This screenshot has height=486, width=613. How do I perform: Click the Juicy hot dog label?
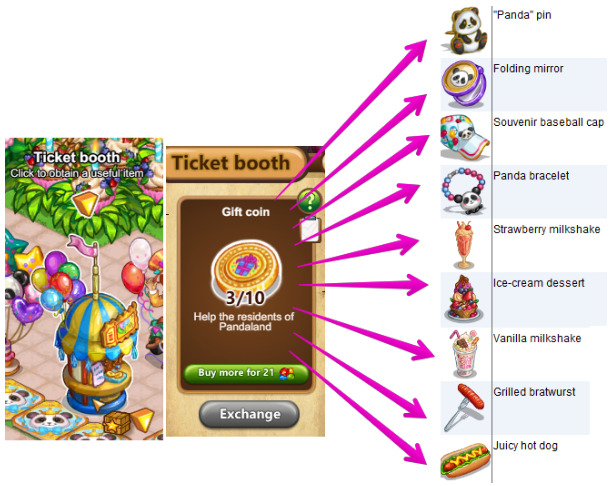[525, 446]
